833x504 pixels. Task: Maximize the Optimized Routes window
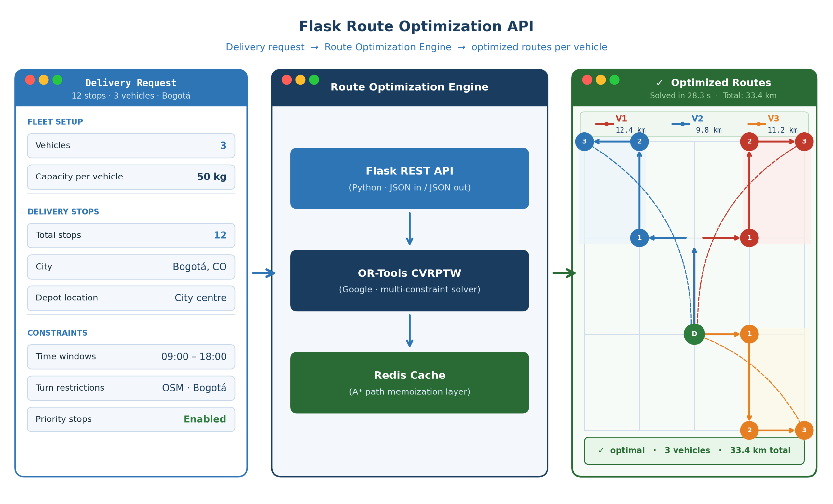(x=615, y=80)
